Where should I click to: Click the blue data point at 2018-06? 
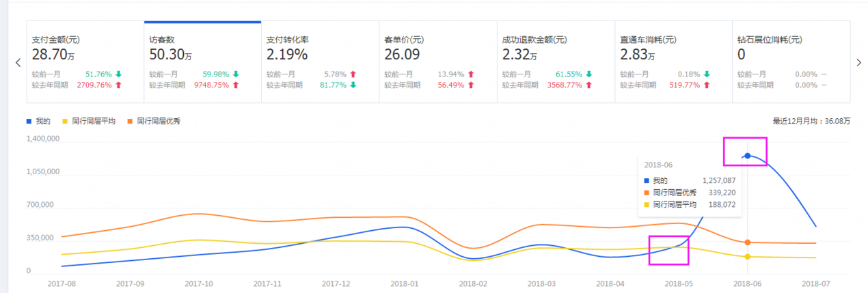tap(748, 156)
